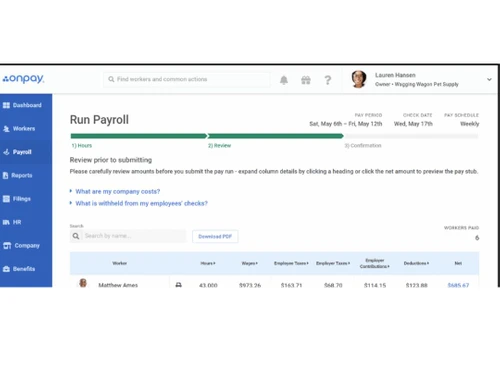Open the gift referral icon
Viewport: 500px width, 375px height.
coord(306,80)
